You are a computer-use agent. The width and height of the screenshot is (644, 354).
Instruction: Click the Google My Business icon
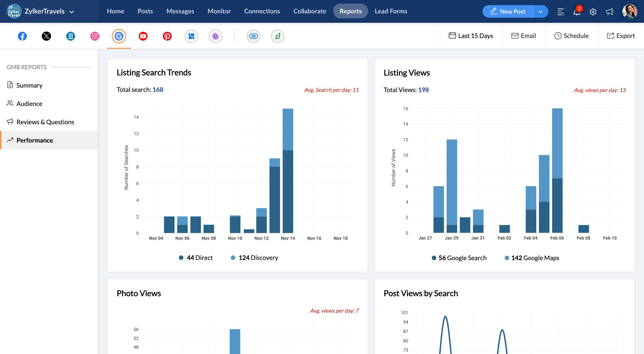(119, 36)
